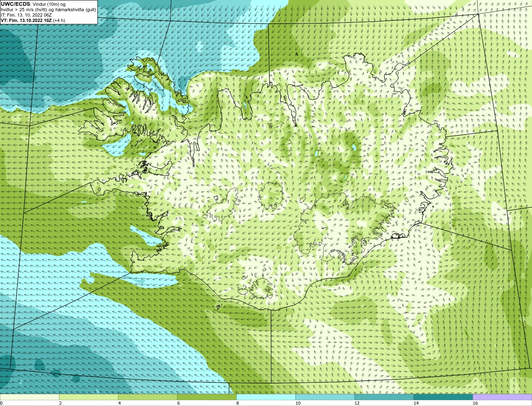Click the teal 12–14 legend segment
Image resolution: width=532 pixels, height=406 pixels.
(384, 397)
